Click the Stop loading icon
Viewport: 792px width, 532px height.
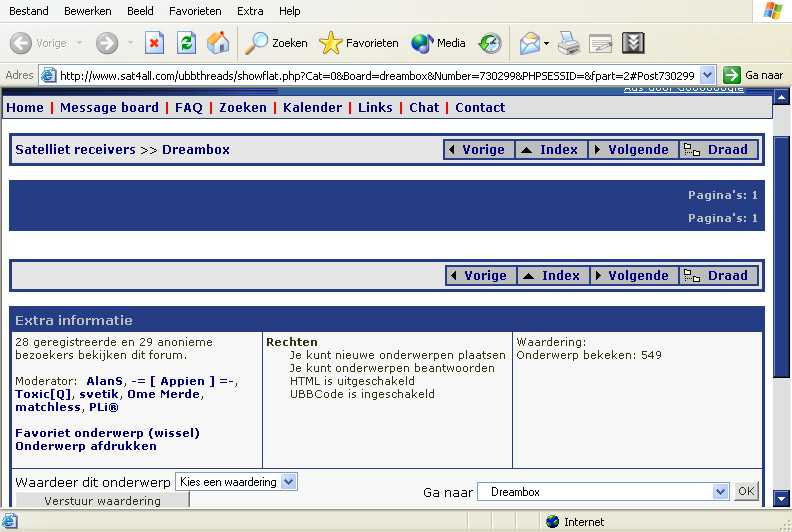pos(155,43)
